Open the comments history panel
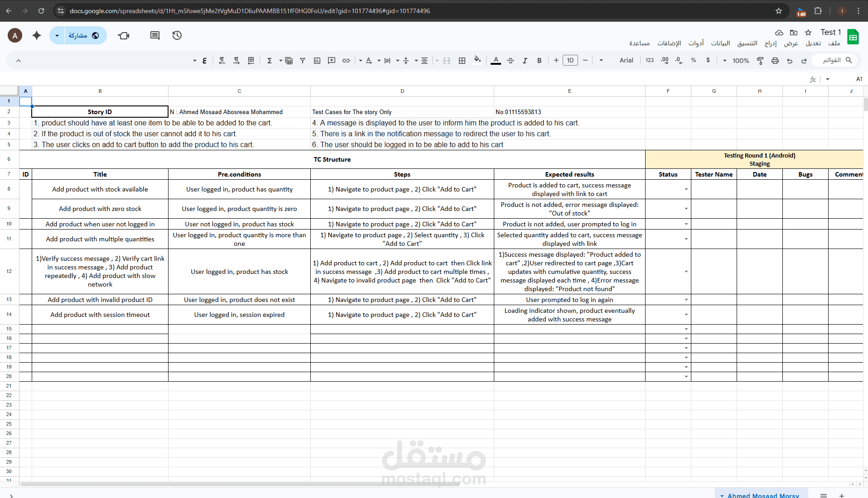868x498 pixels. 155,35
